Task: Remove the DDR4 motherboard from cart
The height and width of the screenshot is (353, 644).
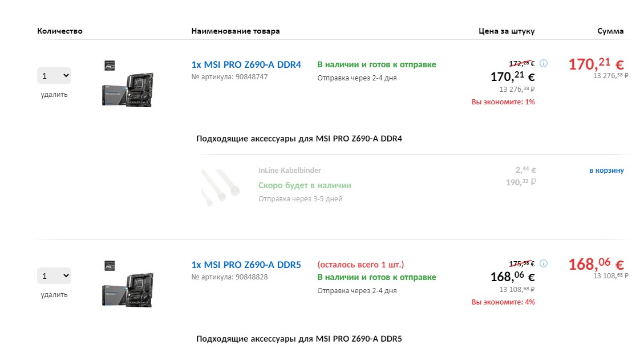Action: coord(54,95)
